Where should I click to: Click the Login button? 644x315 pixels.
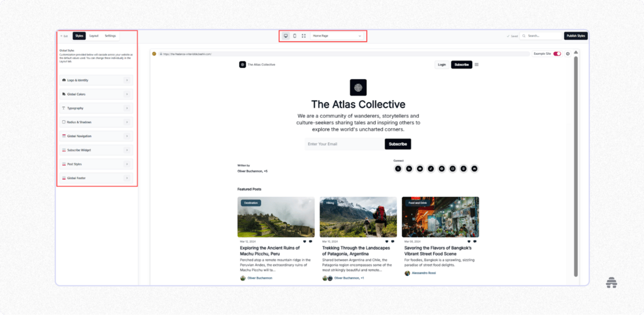click(442, 64)
